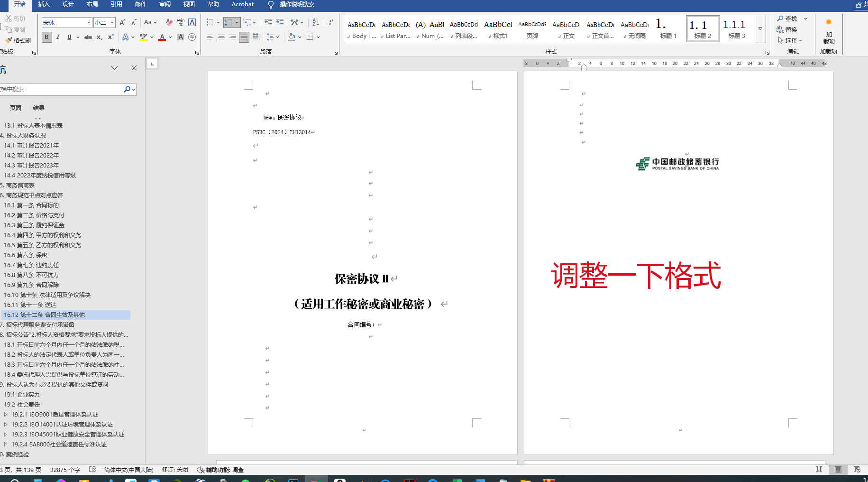Toggle numbered list formatting
Viewport: 868px width, 482px height.
coord(228,22)
